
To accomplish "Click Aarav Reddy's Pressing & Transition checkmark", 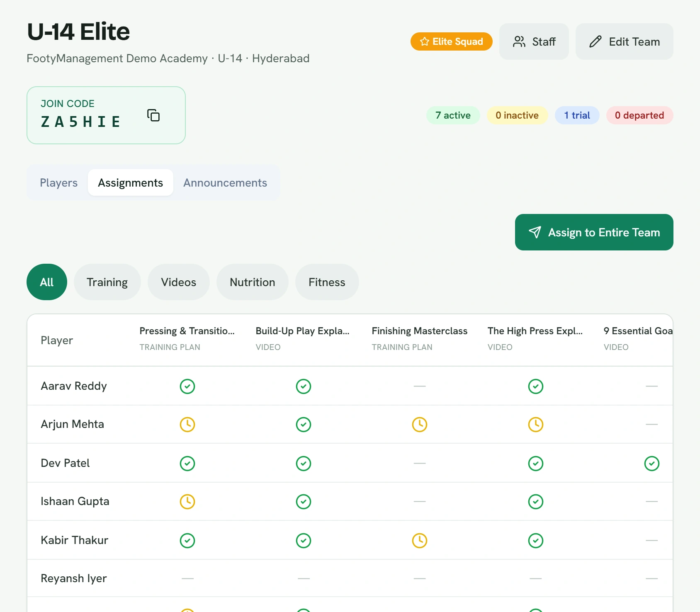I will (187, 386).
